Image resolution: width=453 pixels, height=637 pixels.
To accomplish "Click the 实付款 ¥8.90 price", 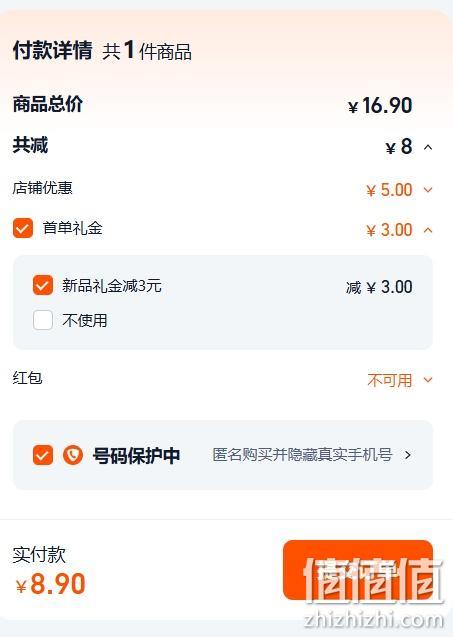I will [x=50, y=584].
